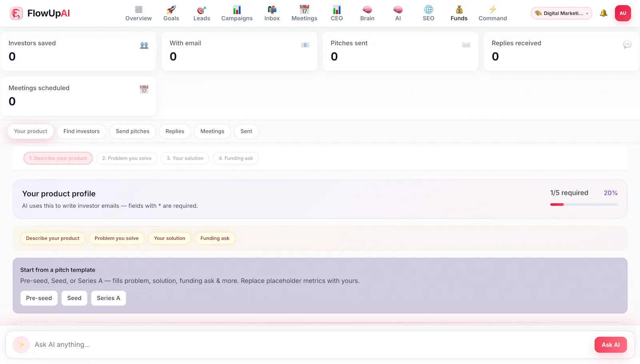Open Goals rocket icon
Image resolution: width=640 pixels, height=364 pixels.
click(171, 10)
